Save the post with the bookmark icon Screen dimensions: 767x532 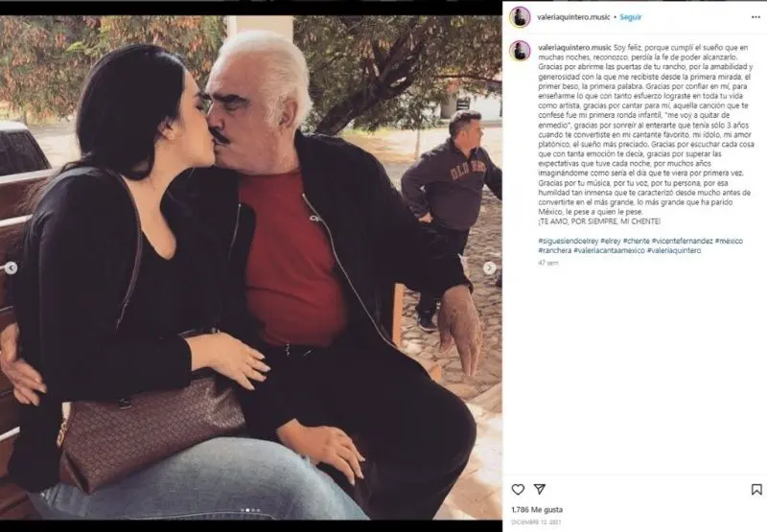[x=756, y=489]
